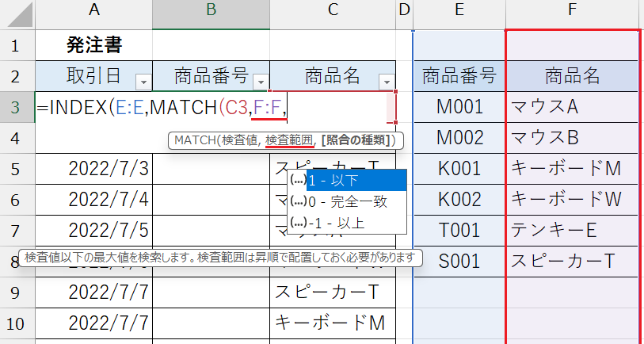Click the M001 cell
This screenshot has width=644, height=344.
(459, 107)
